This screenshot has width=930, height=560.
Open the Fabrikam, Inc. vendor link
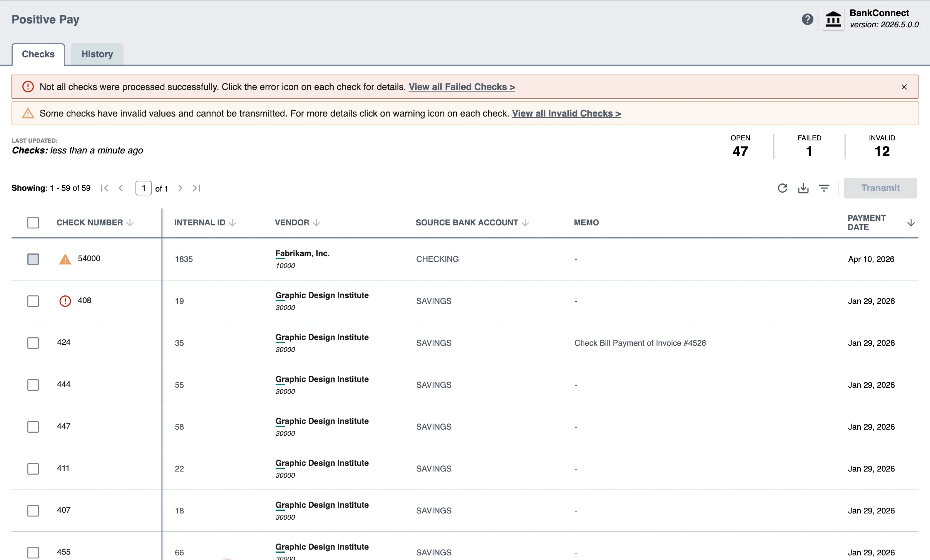coord(303,253)
